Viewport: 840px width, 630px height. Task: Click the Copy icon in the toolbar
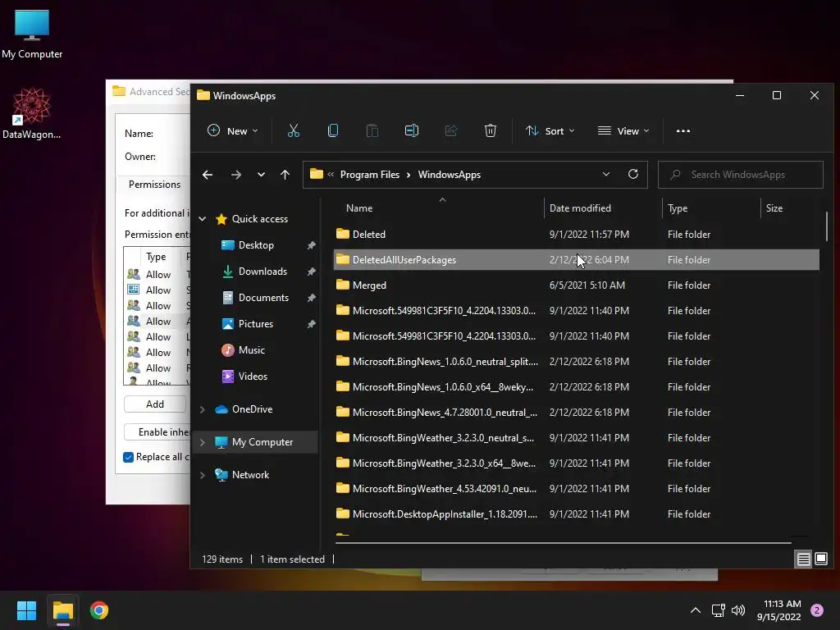point(333,130)
